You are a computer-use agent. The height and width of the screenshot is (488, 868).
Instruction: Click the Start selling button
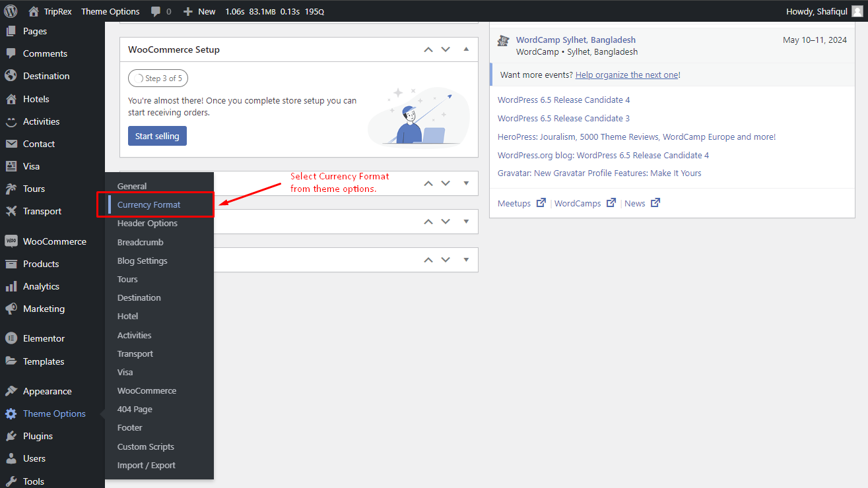(x=157, y=136)
